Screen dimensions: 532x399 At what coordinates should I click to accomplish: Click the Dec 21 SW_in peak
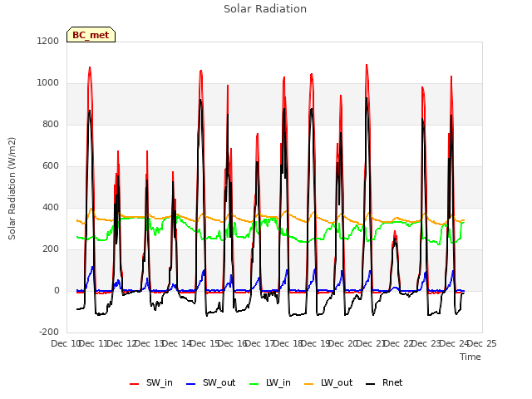(367, 65)
